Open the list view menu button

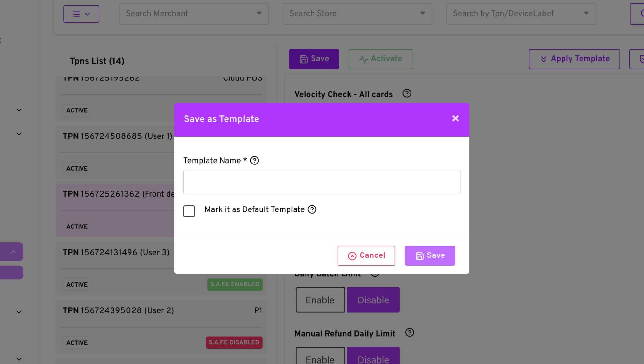(x=81, y=14)
